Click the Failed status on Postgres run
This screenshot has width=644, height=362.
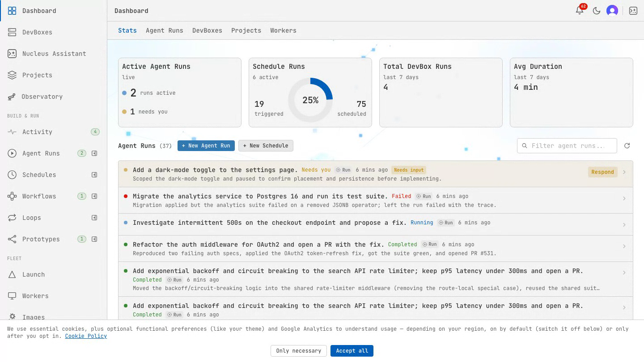(x=401, y=196)
